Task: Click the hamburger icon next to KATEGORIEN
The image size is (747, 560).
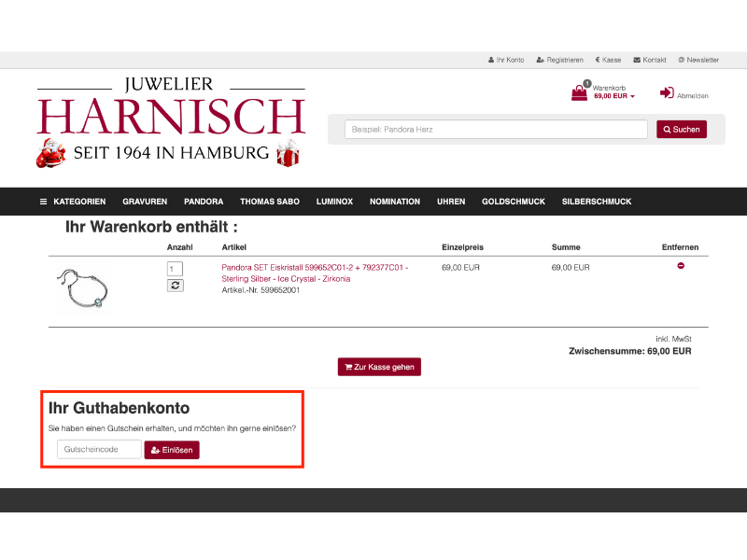Action: tap(43, 202)
